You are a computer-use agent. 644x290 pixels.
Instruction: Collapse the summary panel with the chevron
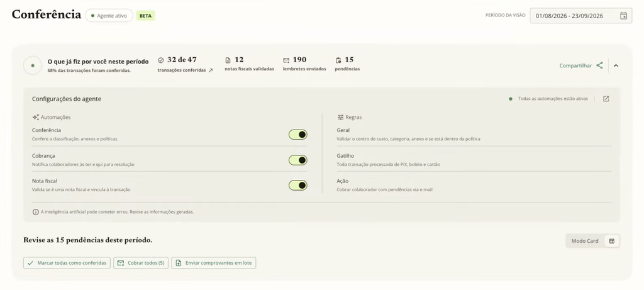[x=616, y=65]
